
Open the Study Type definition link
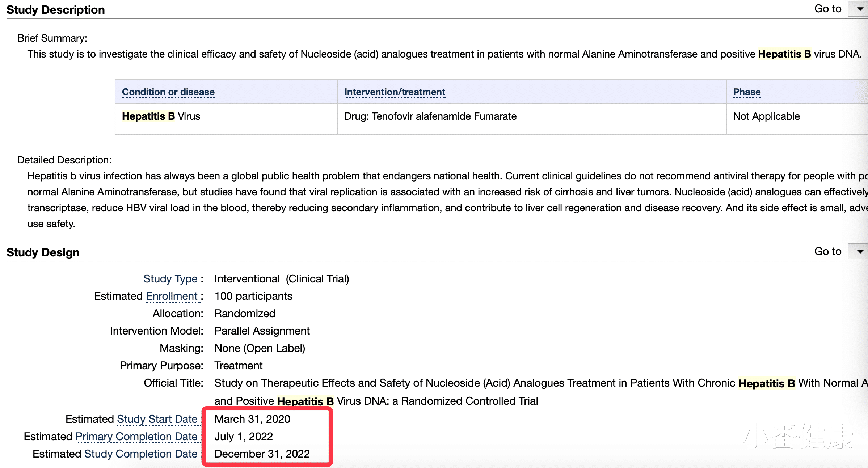click(x=170, y=279)
